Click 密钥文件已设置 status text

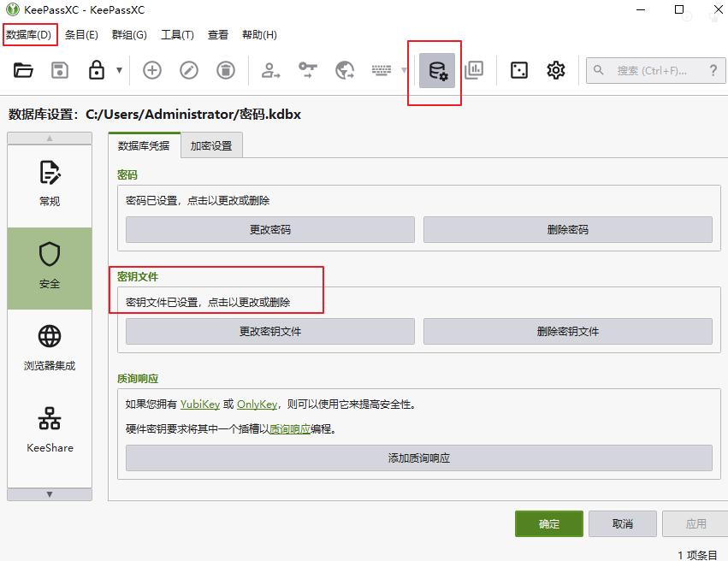[x=208, y=303]
